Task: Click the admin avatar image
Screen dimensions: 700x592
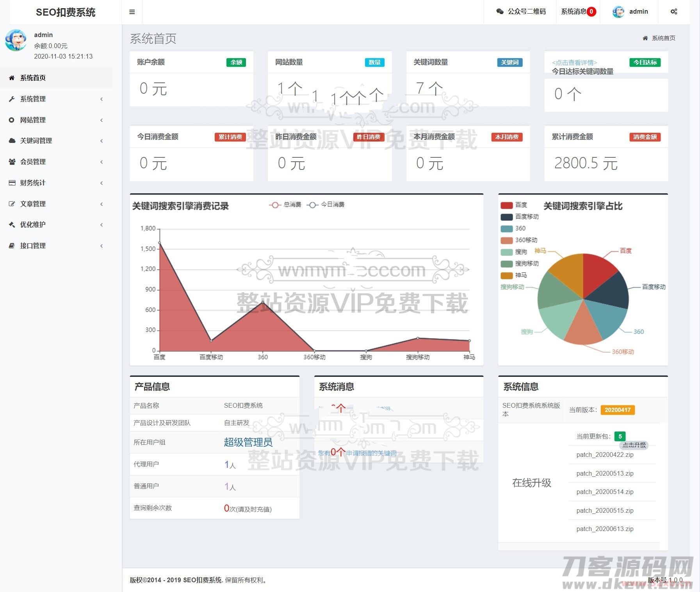Action: 619,11
